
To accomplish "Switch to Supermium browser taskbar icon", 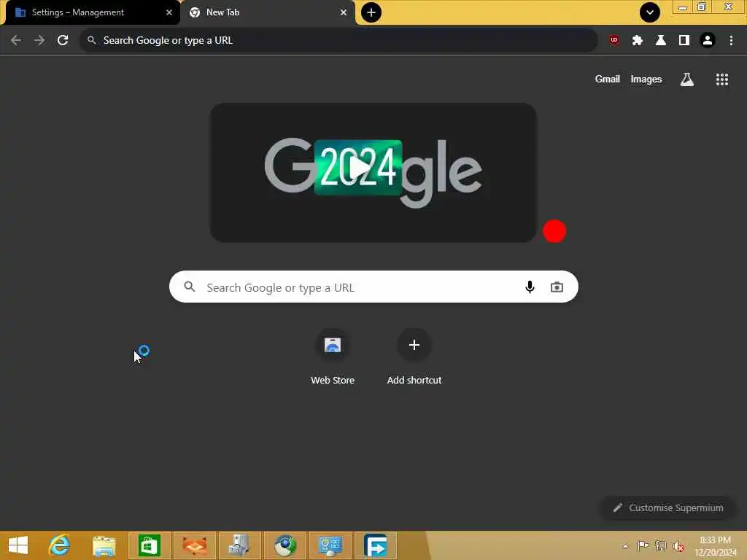I will (285, 545).
